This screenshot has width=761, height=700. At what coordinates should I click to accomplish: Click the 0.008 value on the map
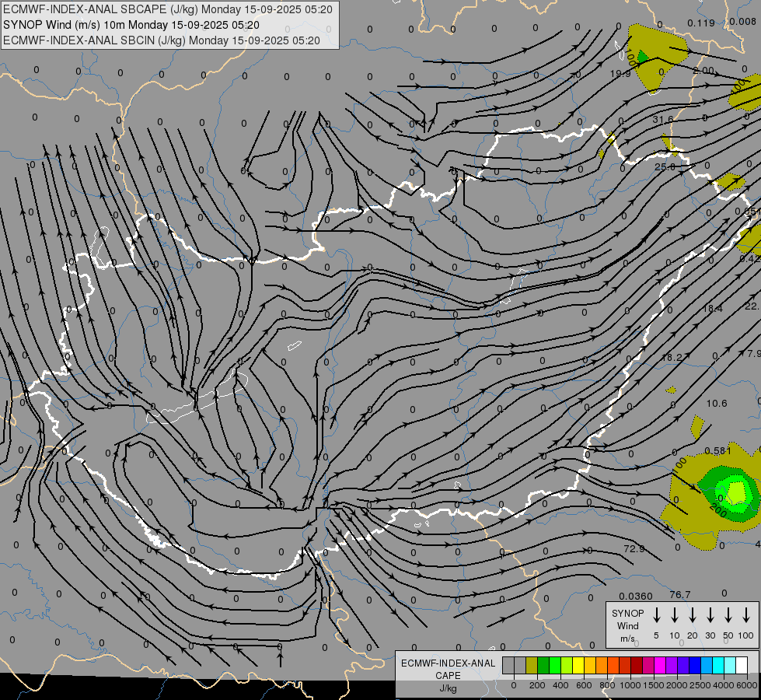pos(742,21)
